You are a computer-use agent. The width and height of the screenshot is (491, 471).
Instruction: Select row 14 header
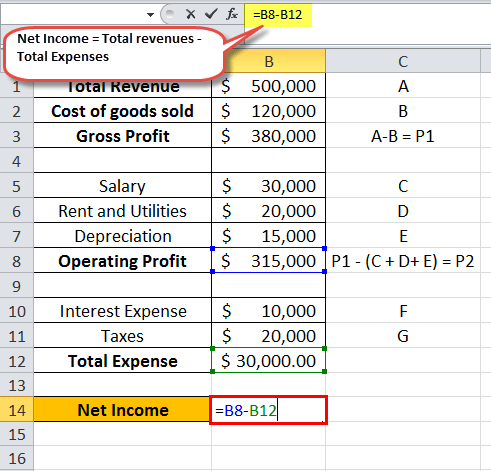(x=17, y=410)
